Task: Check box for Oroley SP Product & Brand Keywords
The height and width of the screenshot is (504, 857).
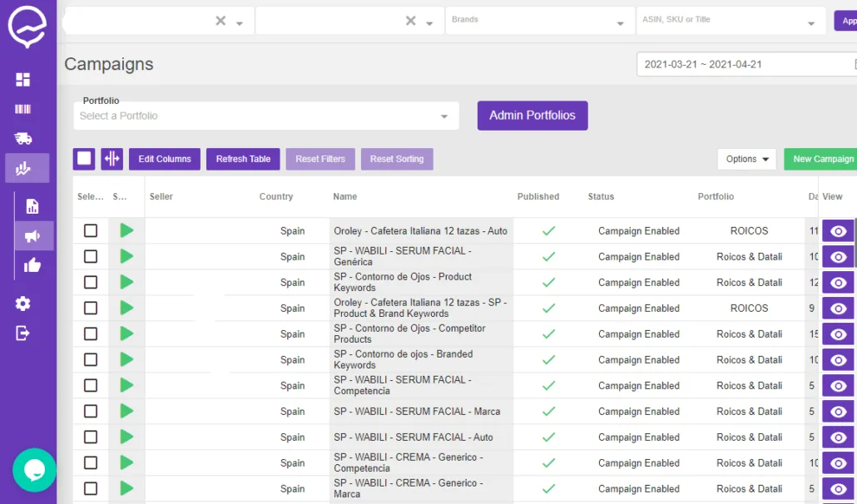Action: (91, 308)
